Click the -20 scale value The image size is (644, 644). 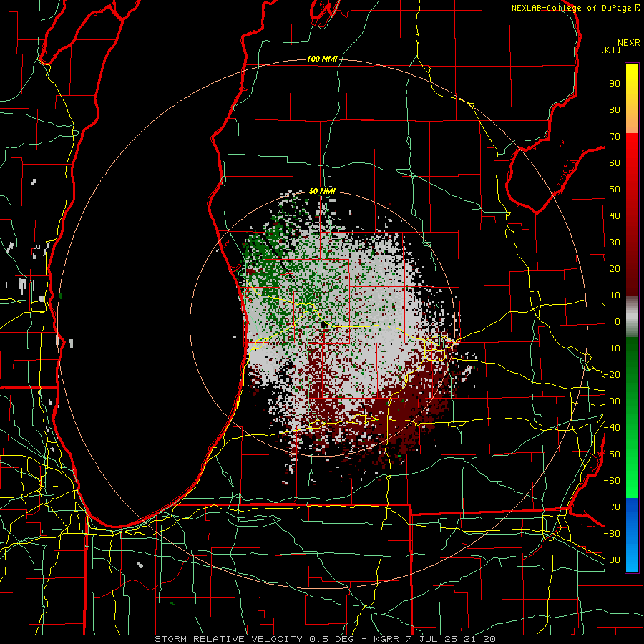click(612, 375)
